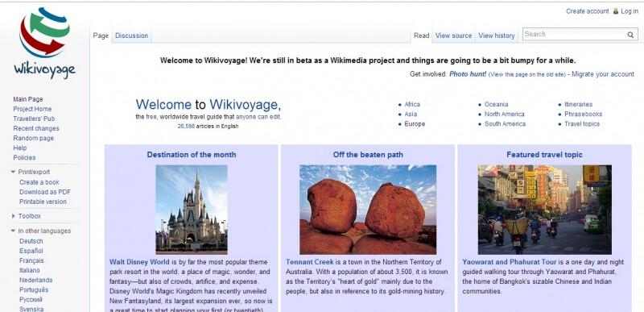Open the Help link in sidebar

click(x=19, y=148)
